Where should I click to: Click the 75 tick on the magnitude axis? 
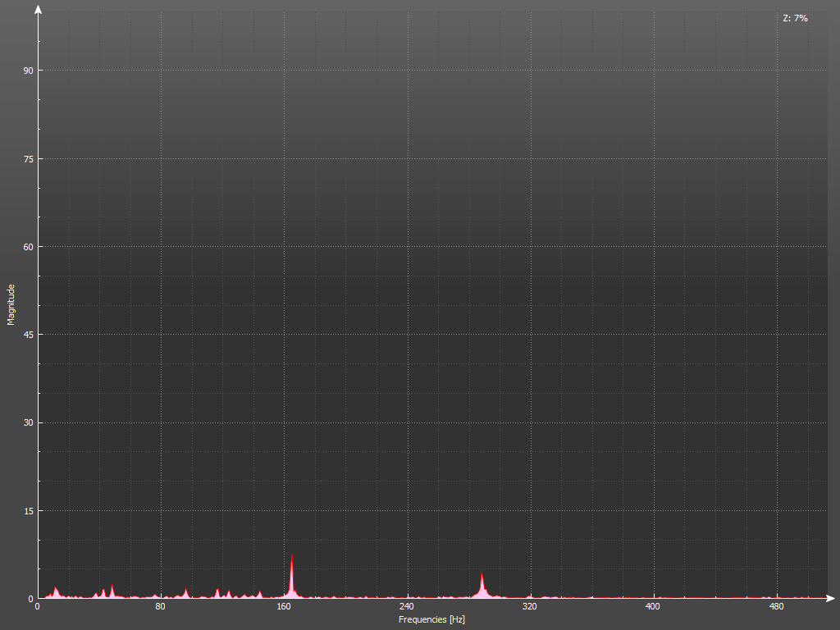[28, 158]
